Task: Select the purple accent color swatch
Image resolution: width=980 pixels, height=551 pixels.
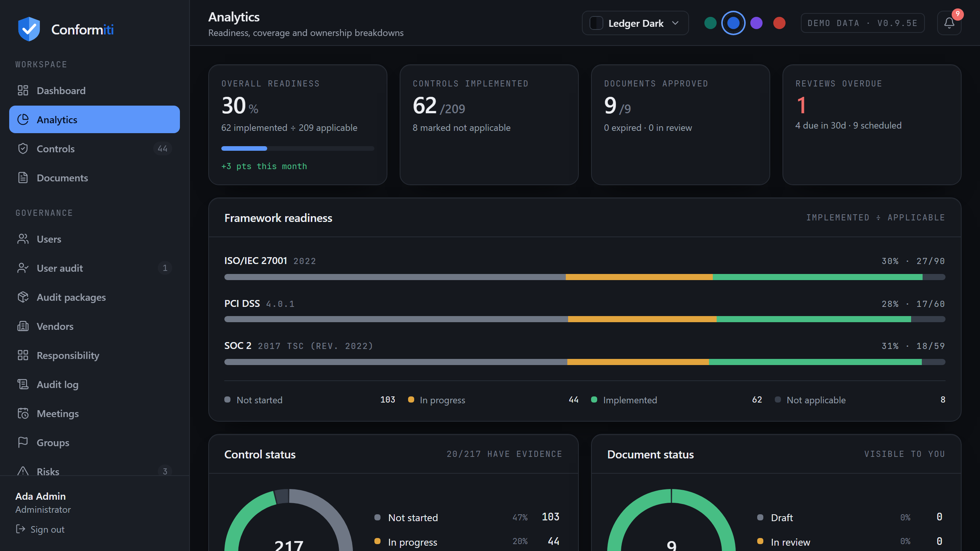Action: click(x=756, y=23)
